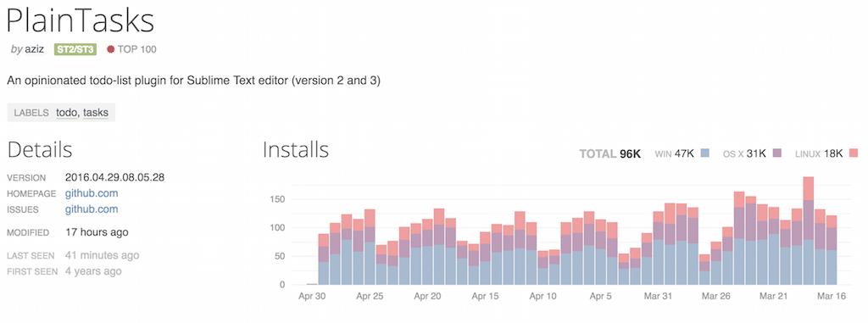This screenshot has width=868, height=323.
Task: Click the TOP 100 ranking text
Action: 137,49
